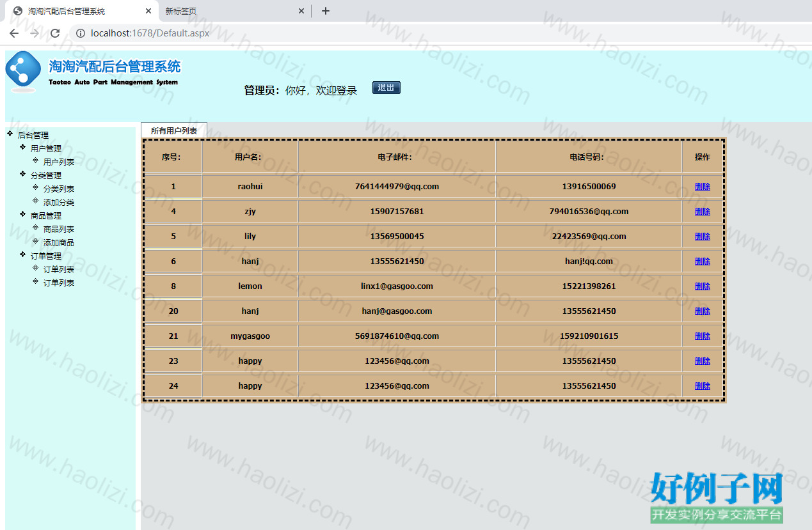
Task: Open 商品列表 in the sidebar tree
Action: [x=59, y=230]
